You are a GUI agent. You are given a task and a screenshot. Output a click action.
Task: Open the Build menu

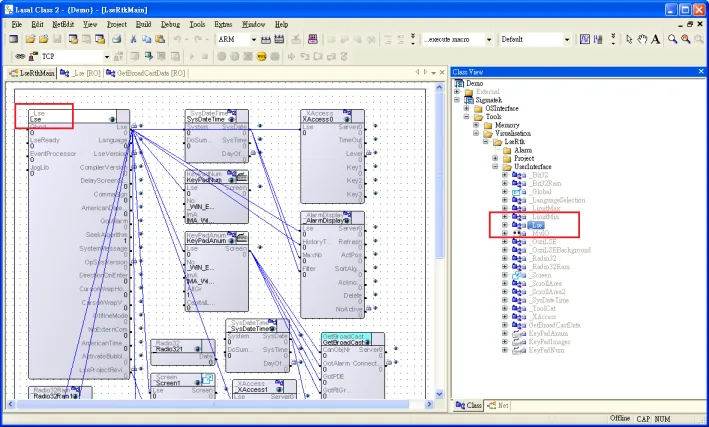143,24
